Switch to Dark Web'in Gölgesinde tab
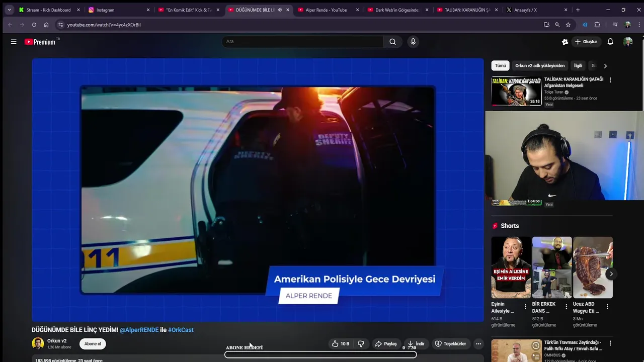 pos(397,10)
